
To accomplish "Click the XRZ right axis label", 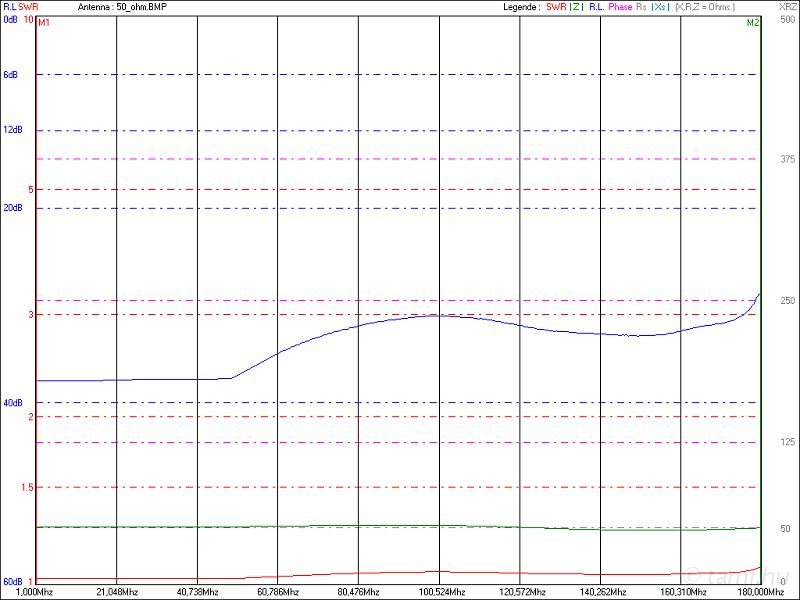I will coord(787,6).
